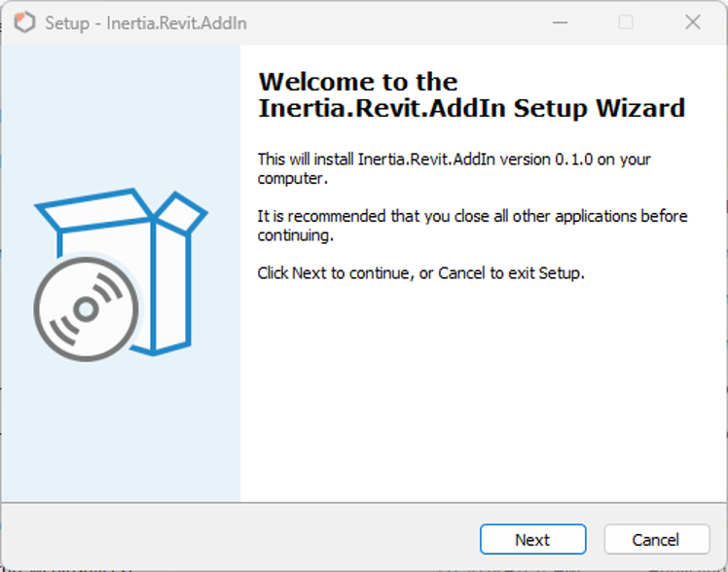Click the "Click Next to continue" instruction text
Image resolution: width=728 pixels, height=572 pixels.
(420, 273)
